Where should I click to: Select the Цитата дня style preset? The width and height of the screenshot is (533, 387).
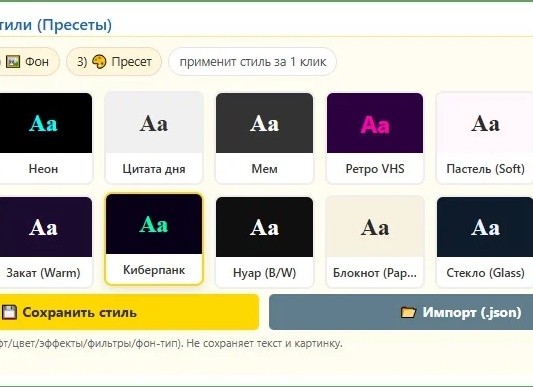coord(154,138)
